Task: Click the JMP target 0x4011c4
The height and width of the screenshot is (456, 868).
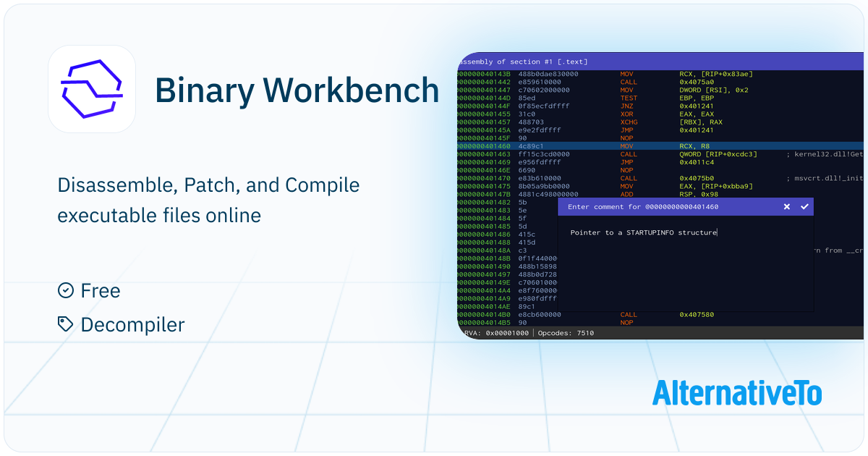Action: pos(696,161)
